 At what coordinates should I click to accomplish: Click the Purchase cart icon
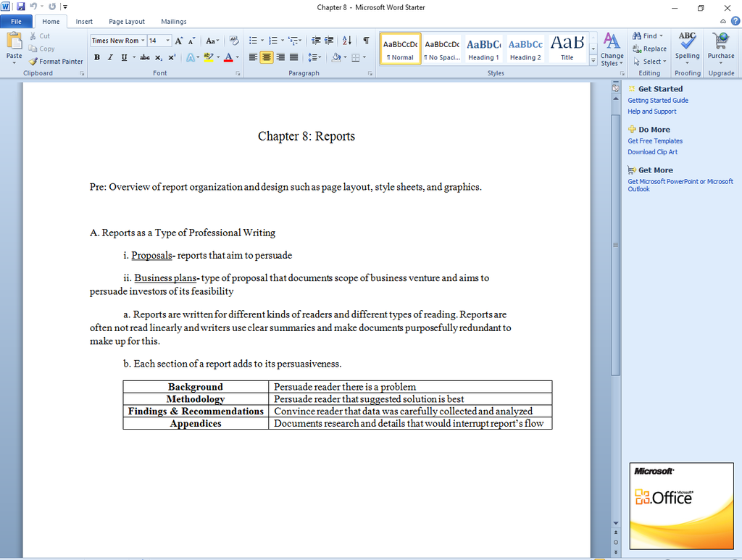721,41
